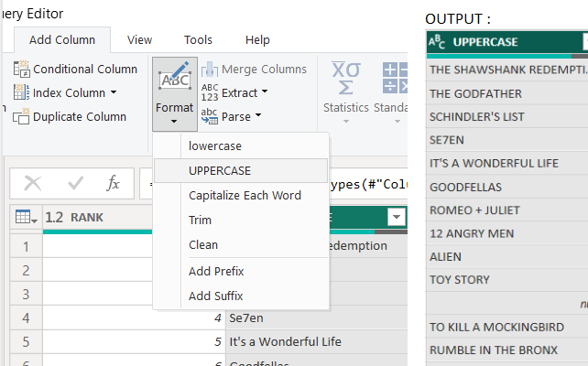This screenshot has height=366, width=588.
Task: Click the fx formula icon
Action: click(x=113, y=183)
